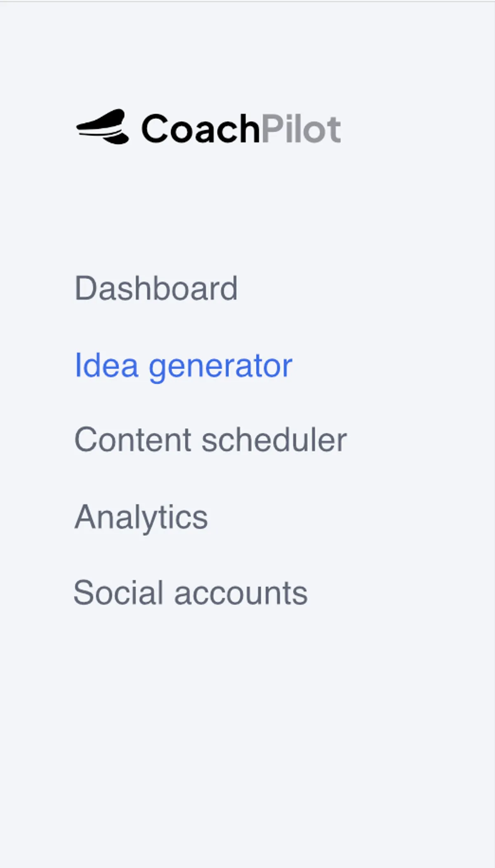Click the black 'Coach' part of the logo

tap(200, 129)
